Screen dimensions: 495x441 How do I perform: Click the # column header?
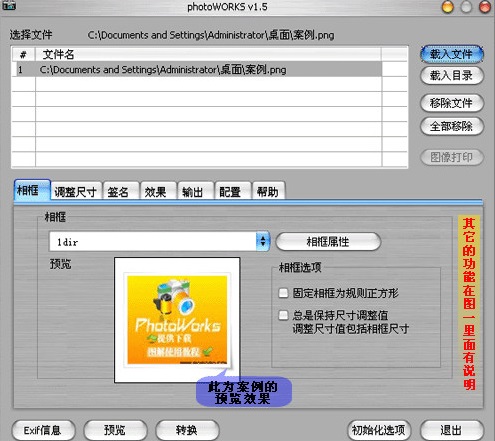click(23, 54)
